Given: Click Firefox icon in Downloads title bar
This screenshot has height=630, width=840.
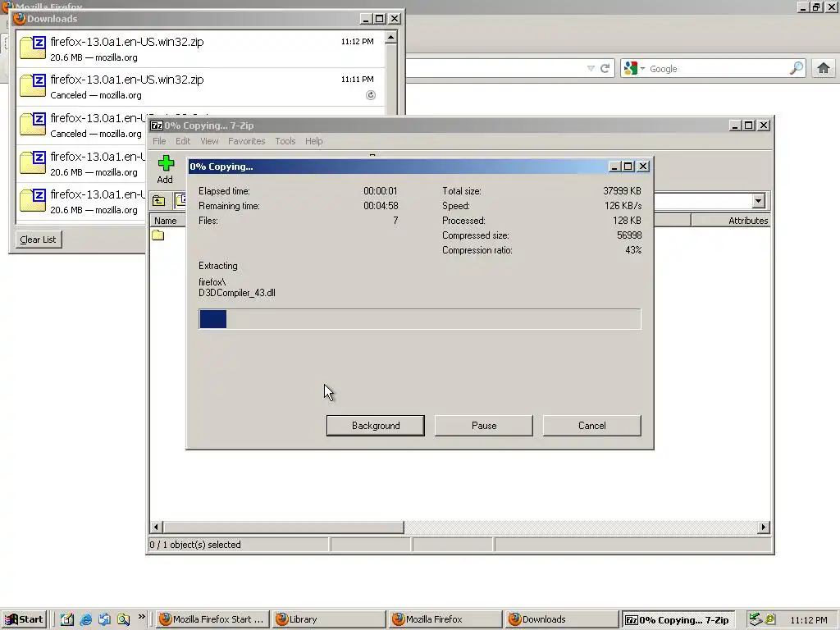Looking at the screenshot, I should click(x=20, y=19).
